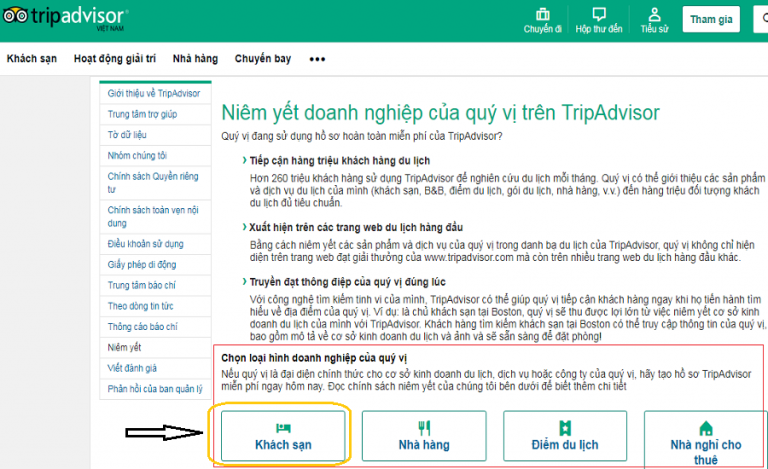Open Trung tâm báo chí link
This screenshot has height=469, width=768.
point(141,285)
